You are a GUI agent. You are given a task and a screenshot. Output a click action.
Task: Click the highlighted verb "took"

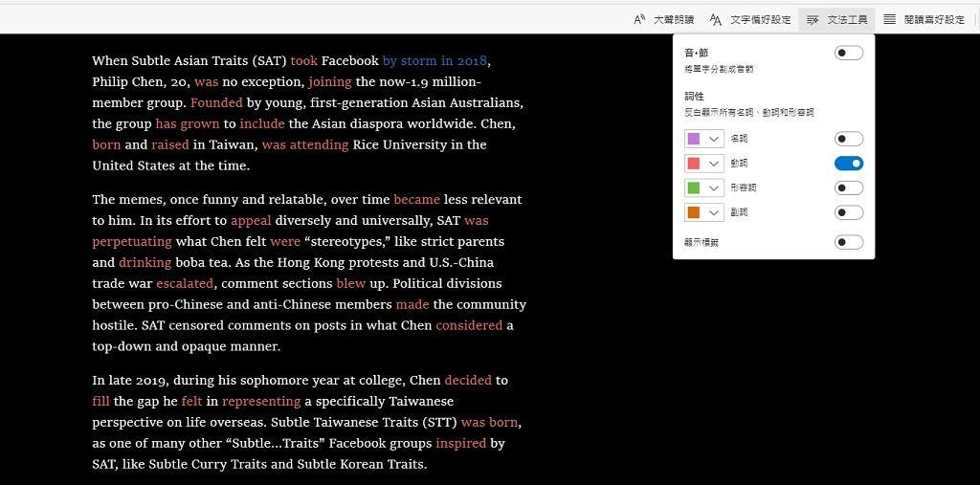[303, 61]
